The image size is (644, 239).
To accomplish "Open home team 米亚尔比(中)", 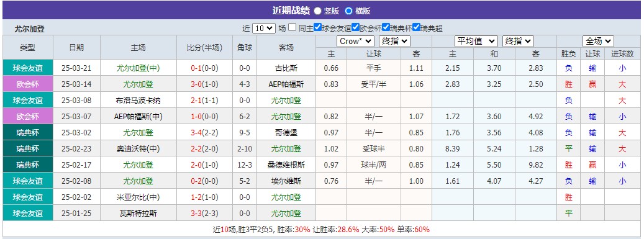I will click(x=138, y=197).
